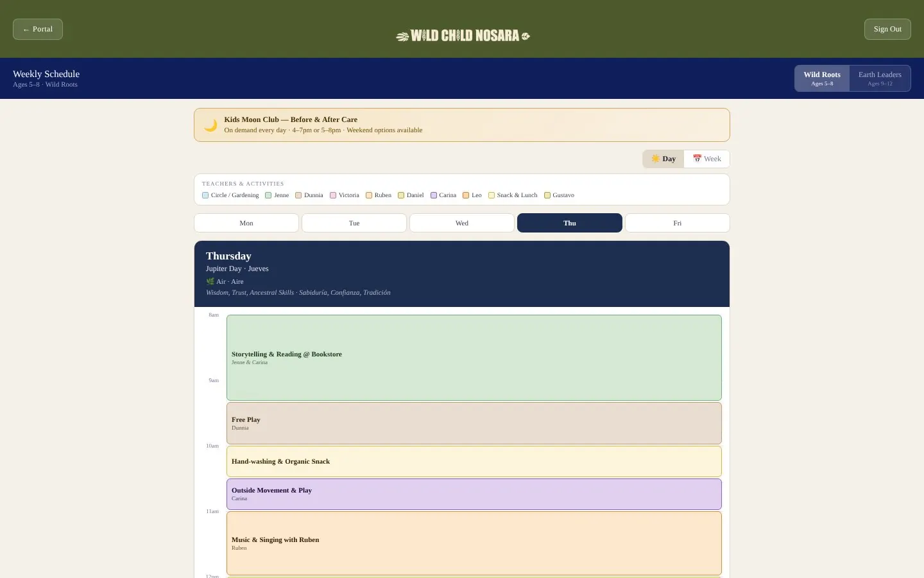This screenshot has height=578, width=924.
Task: Click the Sign Out button
Action: pos(887,29)
